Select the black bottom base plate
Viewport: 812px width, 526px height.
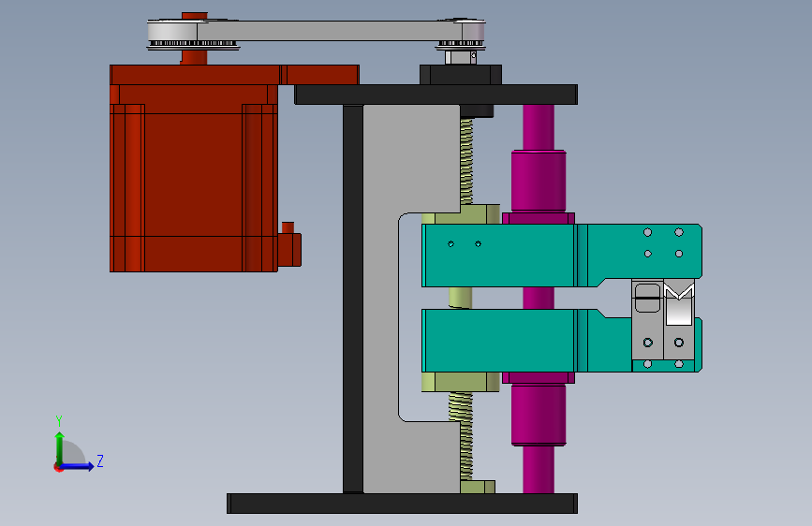coord(402,504)
